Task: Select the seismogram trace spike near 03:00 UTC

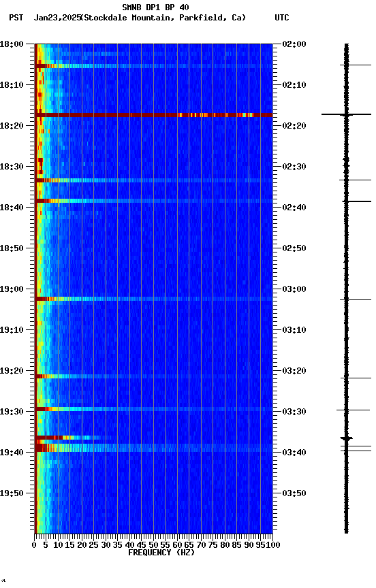Action: pyautogui.click(x=356, y=300)
